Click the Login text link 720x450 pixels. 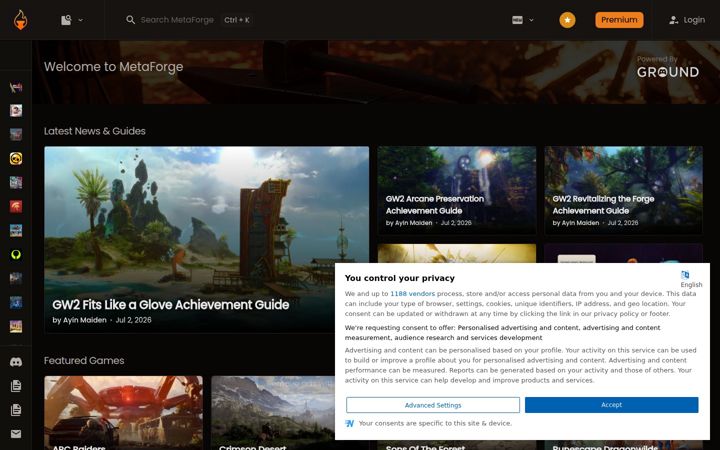(694, 20)
